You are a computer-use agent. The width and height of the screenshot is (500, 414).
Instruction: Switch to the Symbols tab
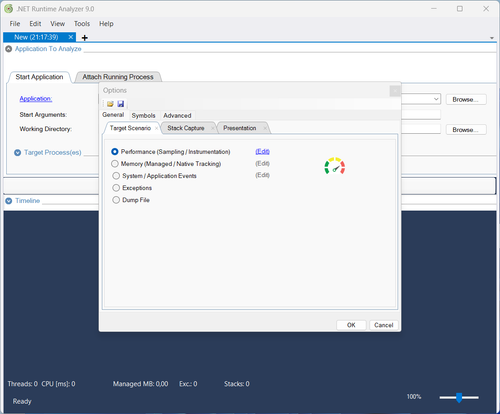[143, 115]
